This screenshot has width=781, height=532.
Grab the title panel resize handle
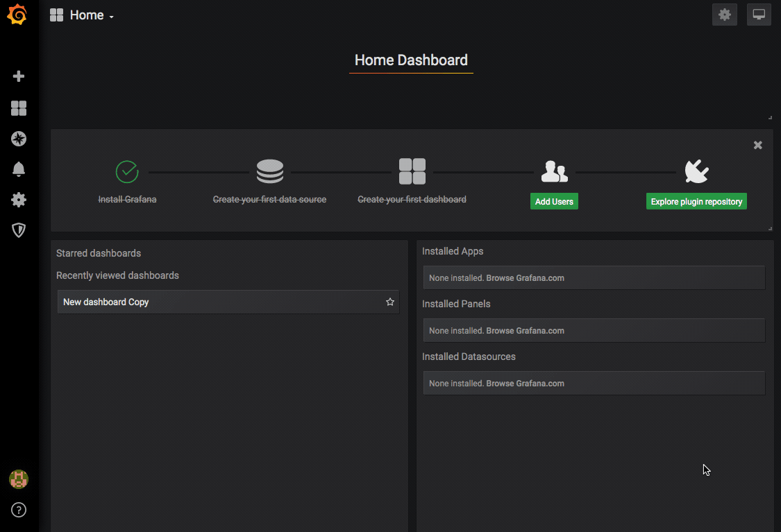(770, 117)
